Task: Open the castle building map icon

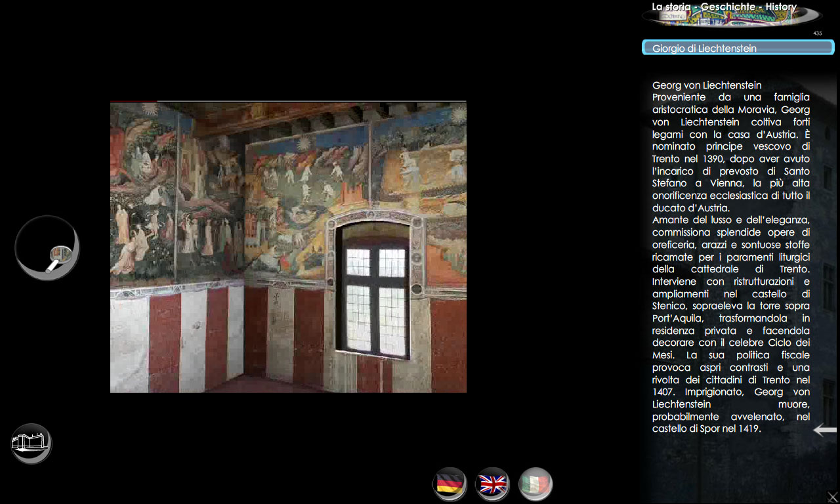Action: [31, 444]
